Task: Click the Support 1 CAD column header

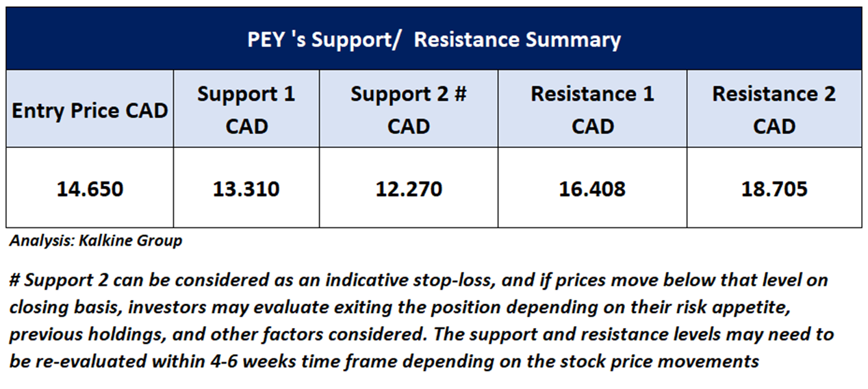Action: pyautogui.click(x=246, y=110)
